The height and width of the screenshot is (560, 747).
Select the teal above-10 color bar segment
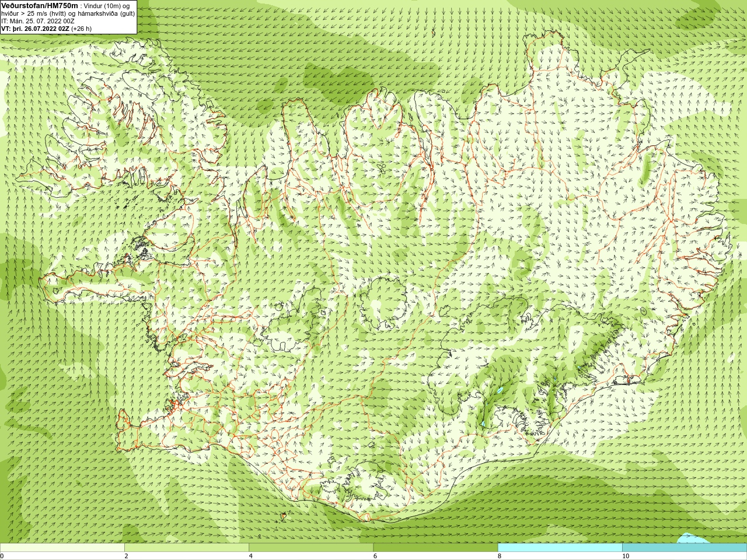click(x=684, y=548)
